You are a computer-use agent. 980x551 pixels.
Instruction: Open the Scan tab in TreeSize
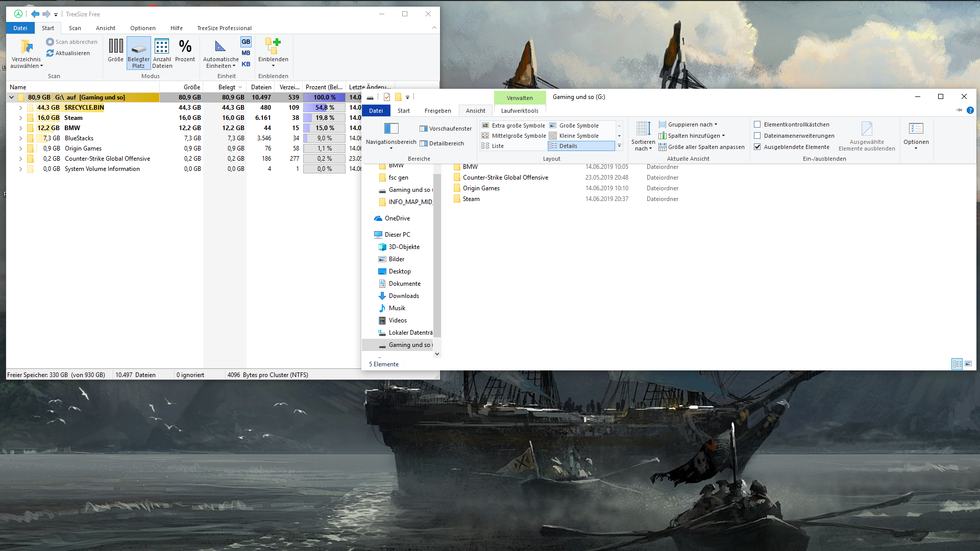pyautogui.click(x=75, y=28)
